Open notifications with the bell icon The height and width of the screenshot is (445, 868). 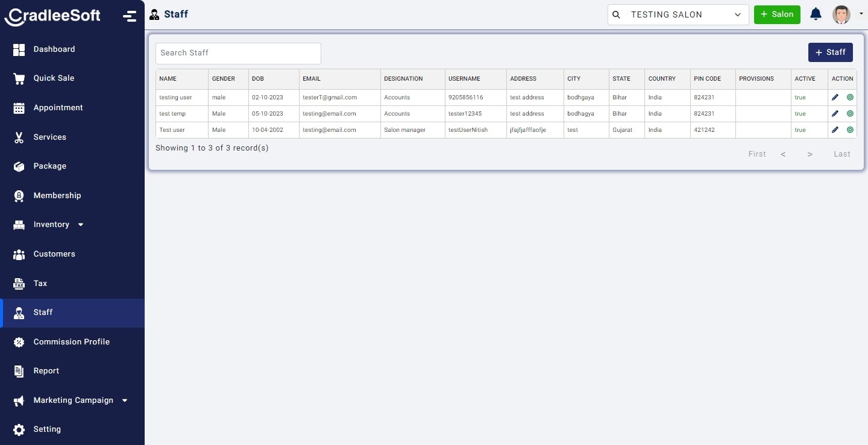coord(816,14)
